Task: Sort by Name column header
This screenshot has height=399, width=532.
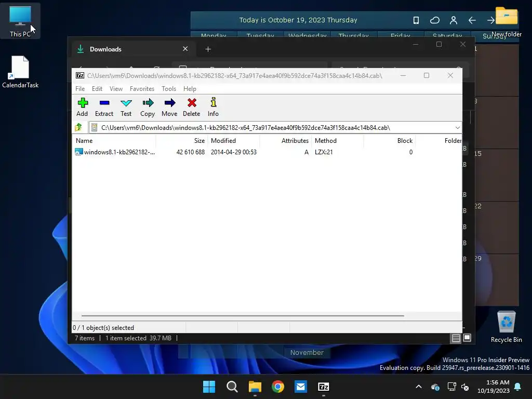Action: pos(114,140)
